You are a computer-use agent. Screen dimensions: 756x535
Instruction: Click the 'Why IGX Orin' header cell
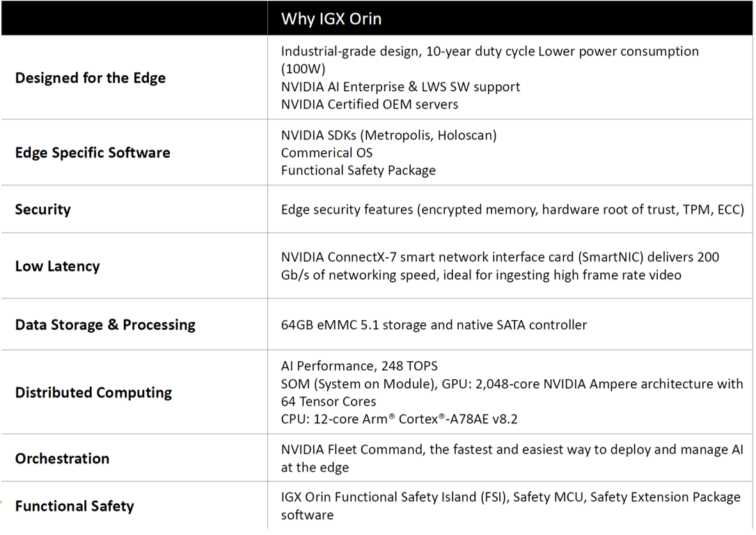[x=510, y=18]
